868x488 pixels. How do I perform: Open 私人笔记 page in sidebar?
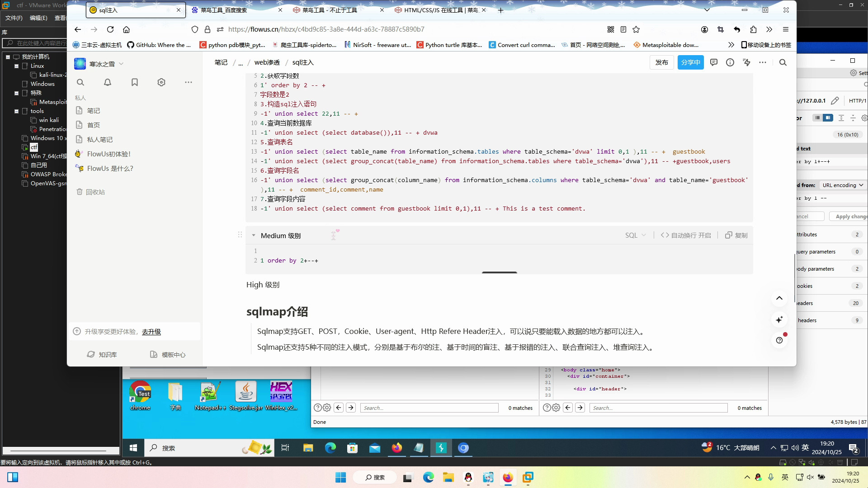click(100, 140)
